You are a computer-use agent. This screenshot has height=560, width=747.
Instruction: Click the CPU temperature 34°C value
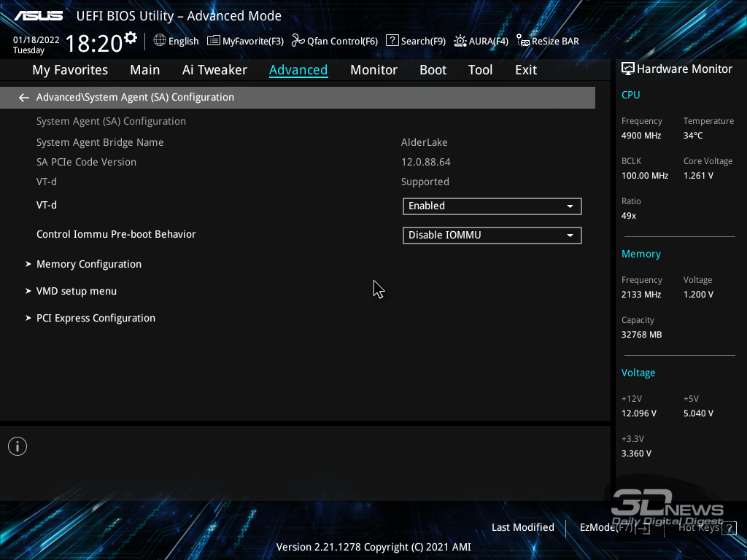click(x=693, y=136)
